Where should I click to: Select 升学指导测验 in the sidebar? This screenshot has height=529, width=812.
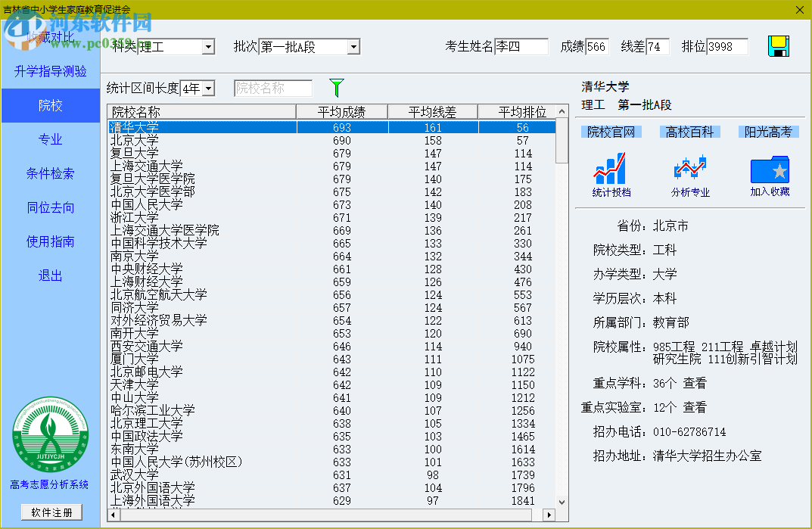pos(50,71)
